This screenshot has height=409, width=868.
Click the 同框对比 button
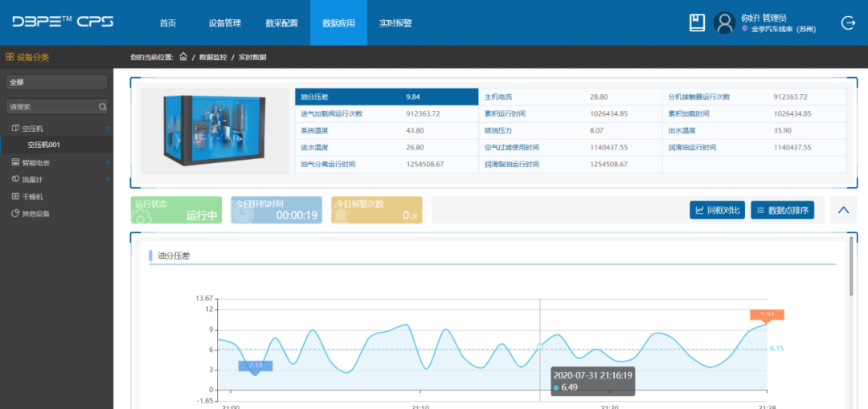pyautogui.click(x=717, y=211)
